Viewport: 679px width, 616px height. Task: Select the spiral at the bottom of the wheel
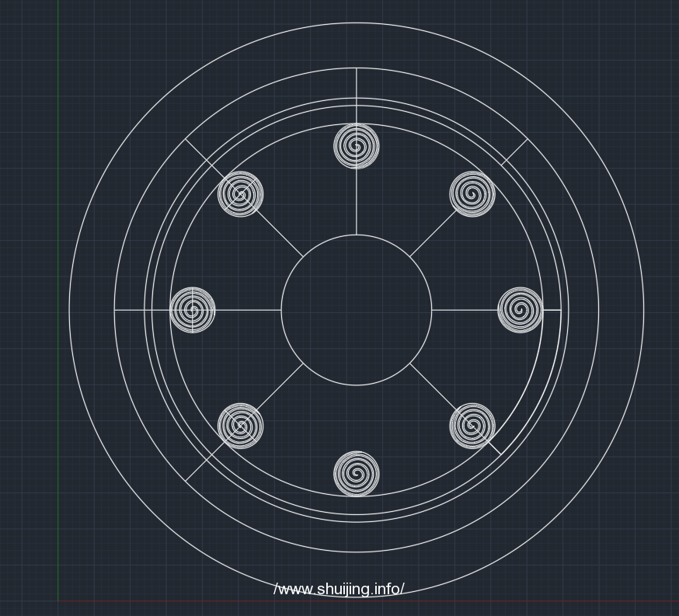click(x=357, y=474)
